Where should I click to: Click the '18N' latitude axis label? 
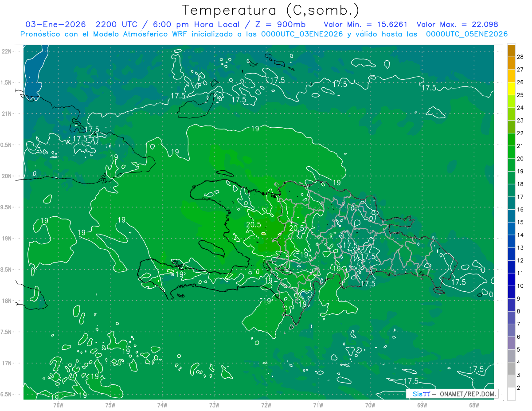pos(7,301)
